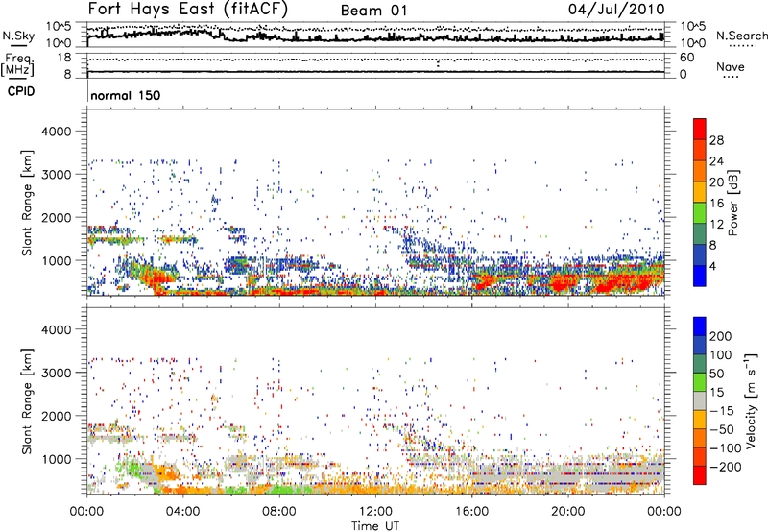Image resolution: width=768 pixels, height=532 pixels.
Task: Click the velocity colorbar red -200 segment
Action: (700, 475)
